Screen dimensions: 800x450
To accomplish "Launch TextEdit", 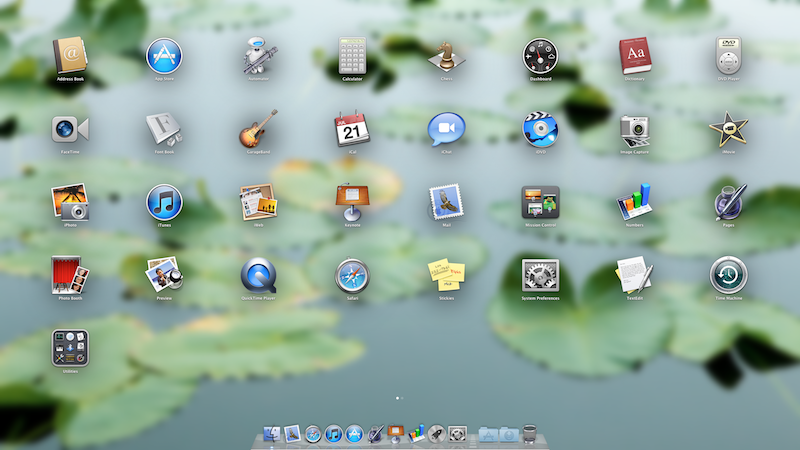I will pyautogui.click(x=635, y=276).
